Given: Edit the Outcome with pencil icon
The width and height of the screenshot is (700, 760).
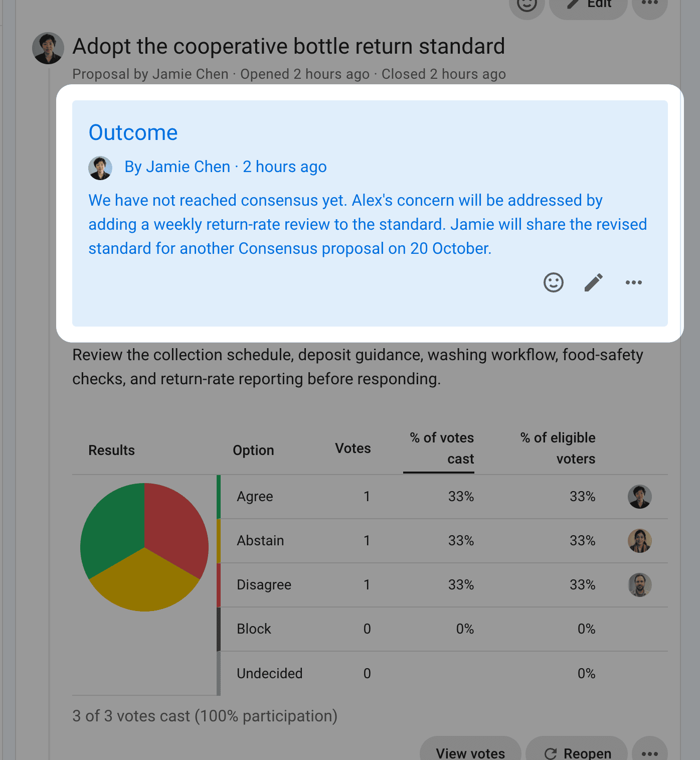Looking at the screenshot, I should [594, 282].
